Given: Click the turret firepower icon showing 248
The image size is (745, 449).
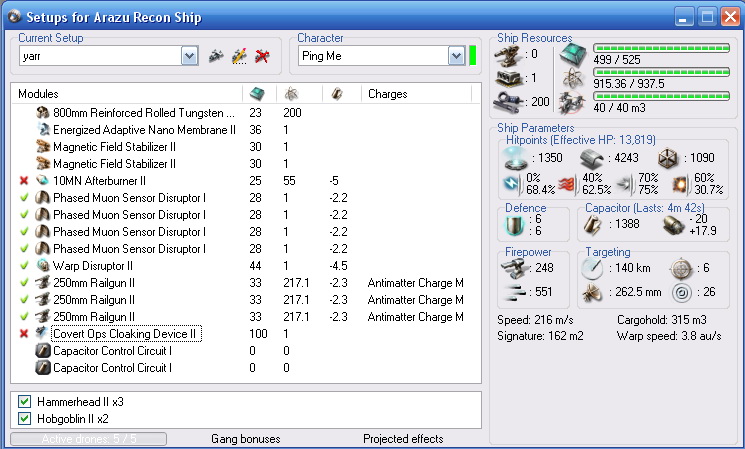Looking at the screenshot, I should click(x=515, y=268).
